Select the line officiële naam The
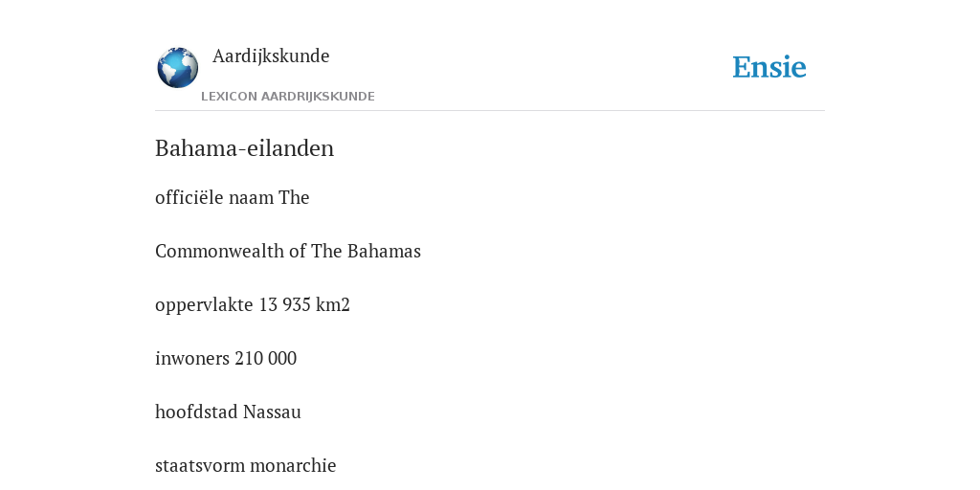Image resolution: width=980 pixels, height=490 pixels. (233, 197)
